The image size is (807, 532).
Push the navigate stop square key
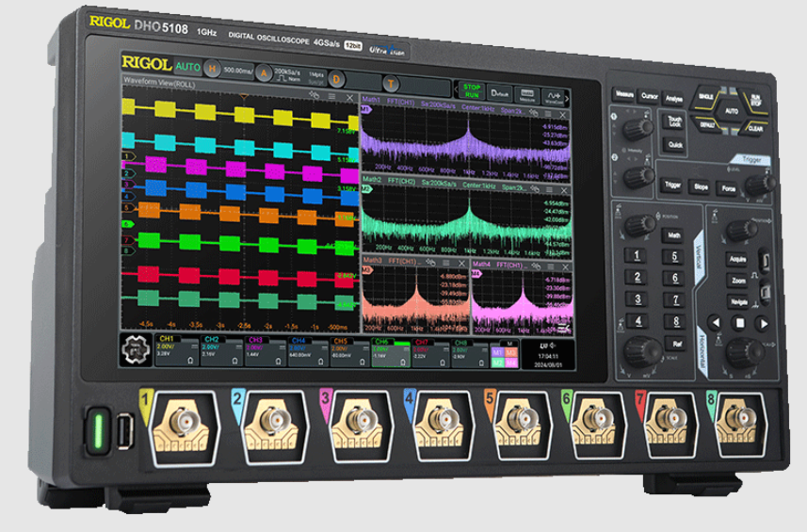tap(739, 323)
